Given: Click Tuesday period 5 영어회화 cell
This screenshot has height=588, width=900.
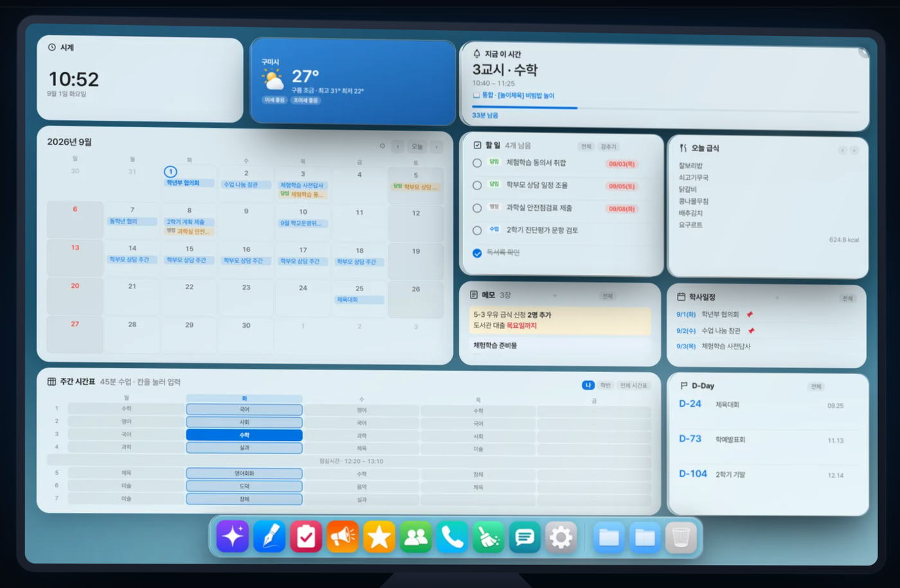Looking at the screenshot, I should 244,474.
